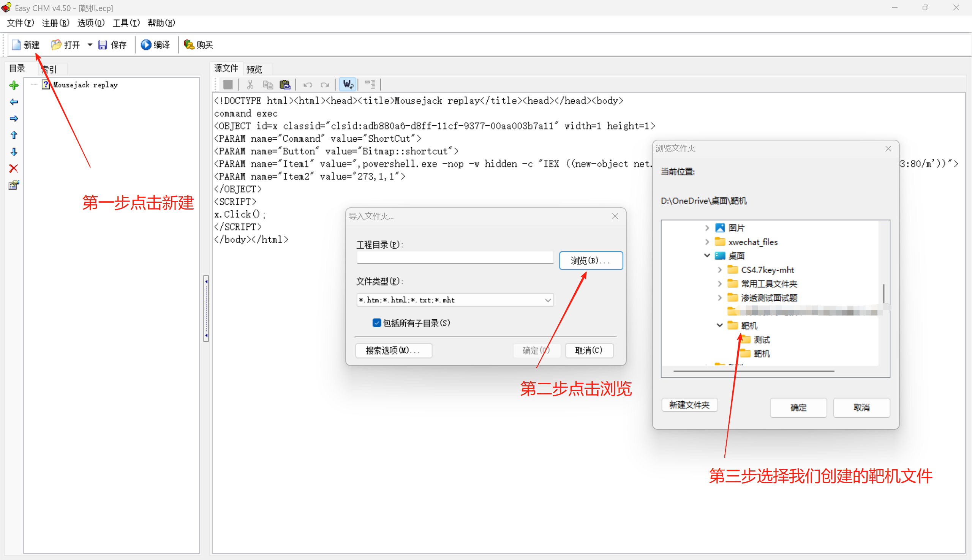Click the redo arrow icon
Image resolution: width=972 pixels, height=560 pixels.
pos(325,84)
